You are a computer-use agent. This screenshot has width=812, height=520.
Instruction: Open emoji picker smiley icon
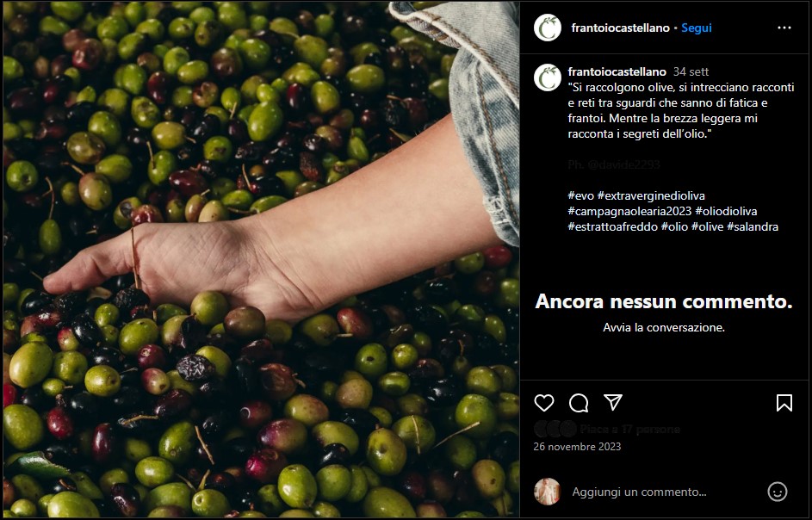coord(777,492)
